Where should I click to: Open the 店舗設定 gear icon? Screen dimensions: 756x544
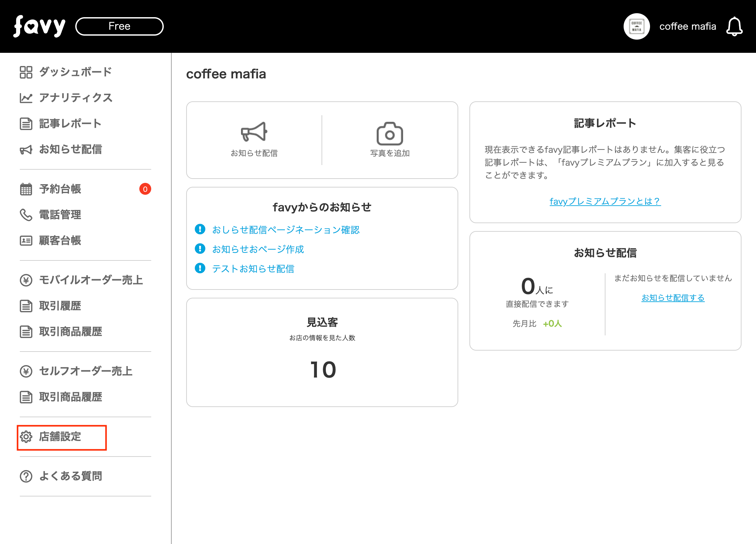click(26, 437)
